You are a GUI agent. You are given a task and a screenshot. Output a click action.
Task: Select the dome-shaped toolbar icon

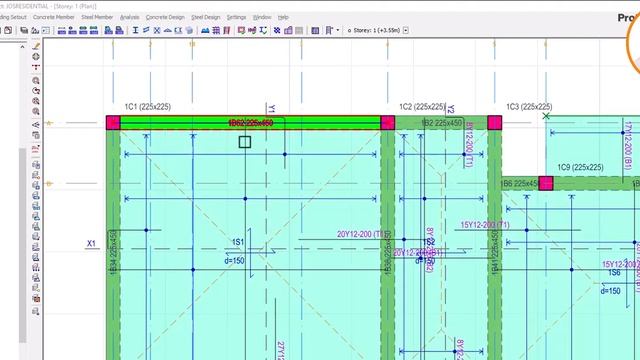tap(167, 30)
